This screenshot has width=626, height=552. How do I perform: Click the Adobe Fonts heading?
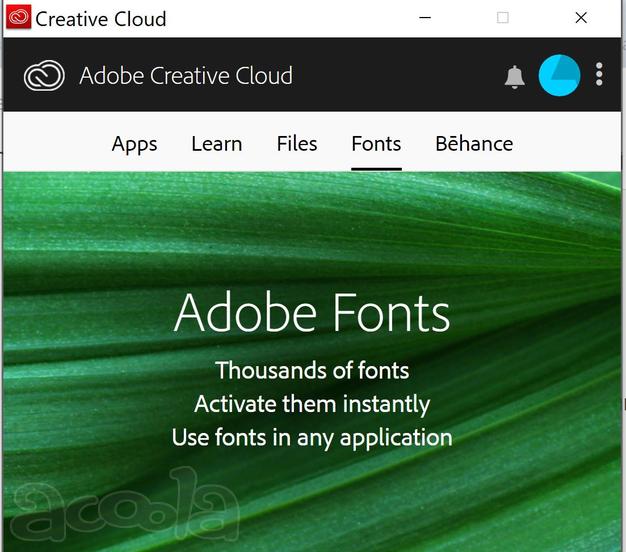click(312, 313)
